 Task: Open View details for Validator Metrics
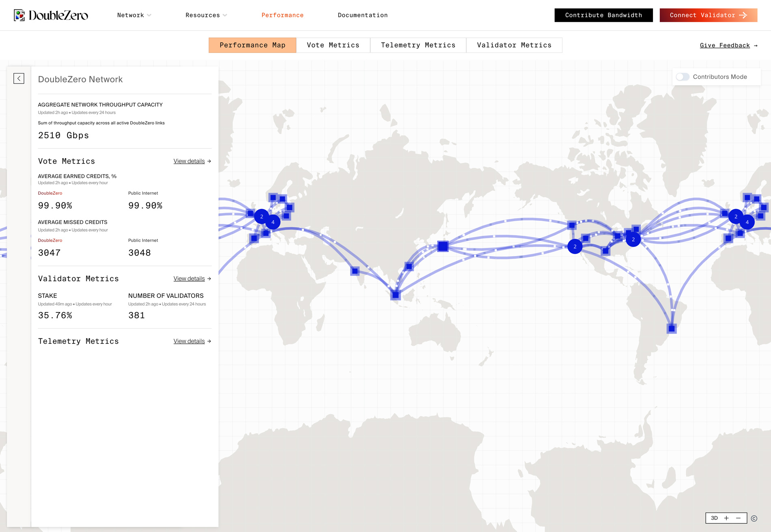192,279
